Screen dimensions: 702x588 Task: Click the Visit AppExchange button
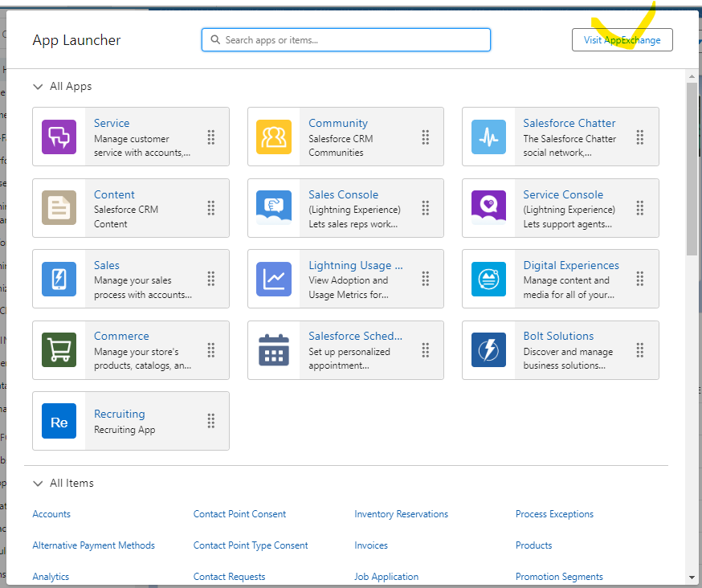622,40
